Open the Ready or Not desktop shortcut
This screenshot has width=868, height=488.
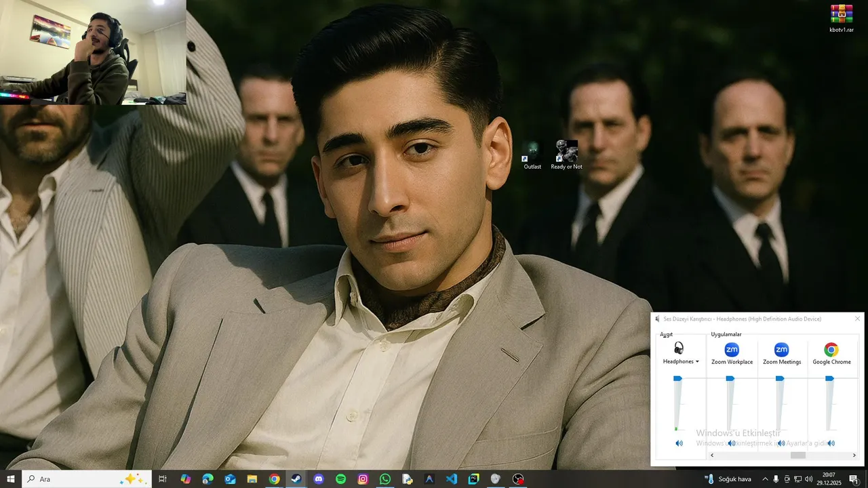pos(566,155)
